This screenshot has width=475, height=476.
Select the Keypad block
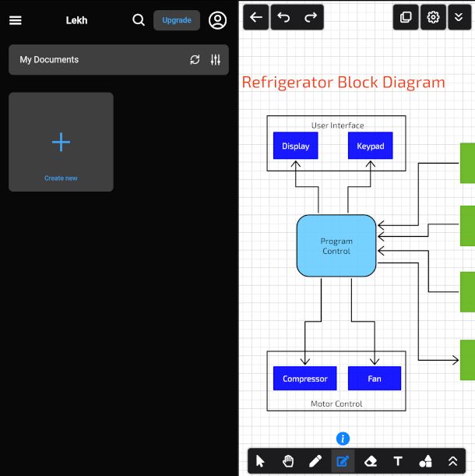pos(371,146)
